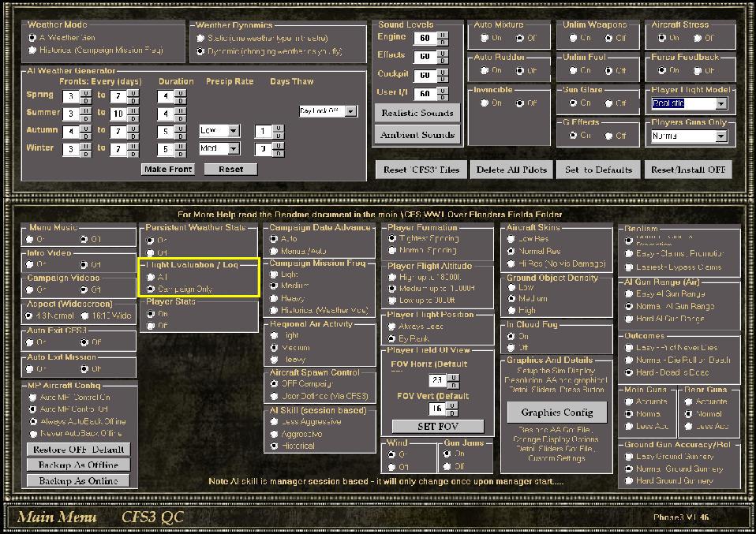
Task: Click Reset/Install OFF button
Action: point(688,170)
